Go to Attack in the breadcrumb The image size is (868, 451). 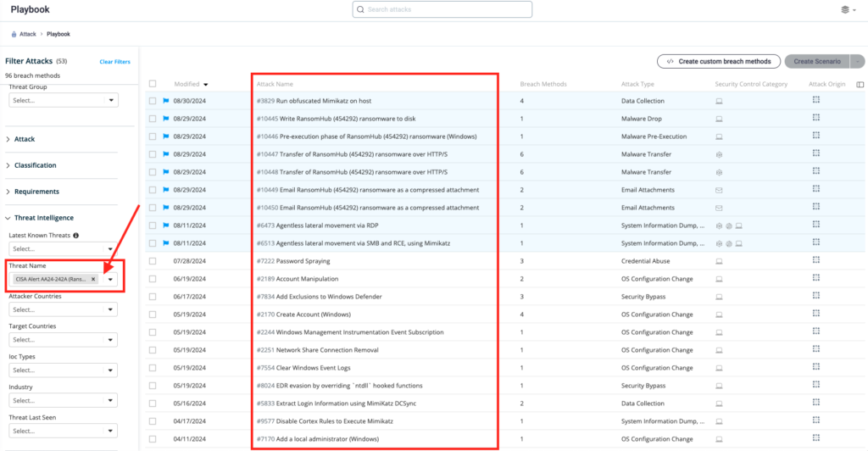click(x=27, y=34)
